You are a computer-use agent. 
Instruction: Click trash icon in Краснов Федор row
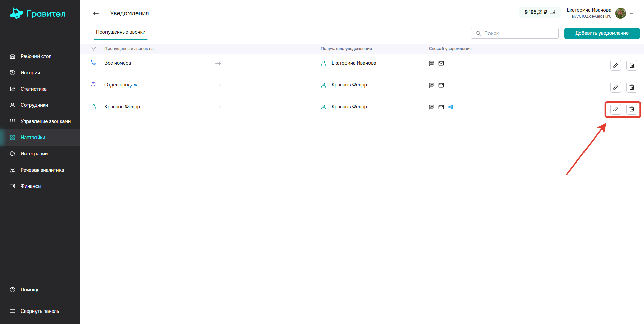click(631, 109)
